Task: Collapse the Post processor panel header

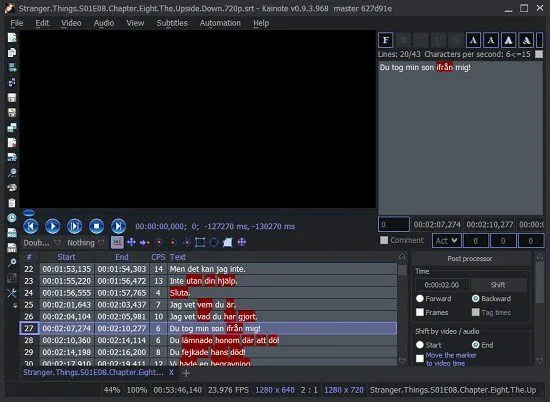Action: pyautogui.click(x=470, y=259)
